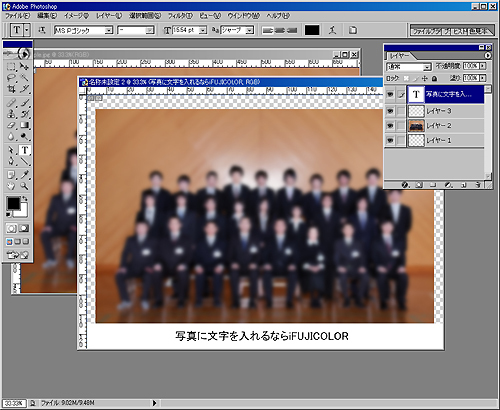Viewport: 500px width, 410px height.
Task: Open the opacity slider arrow in Layers panel
Action: [x=483, y=66]
